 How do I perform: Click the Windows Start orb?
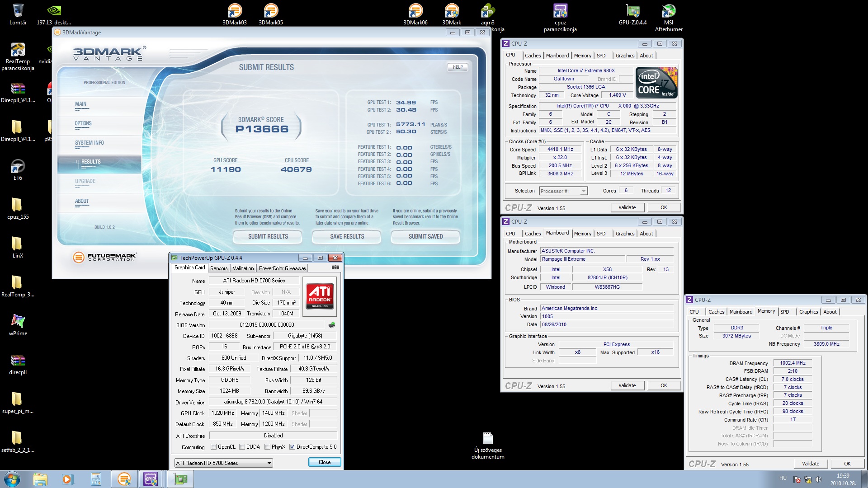[x=12, y=479]
